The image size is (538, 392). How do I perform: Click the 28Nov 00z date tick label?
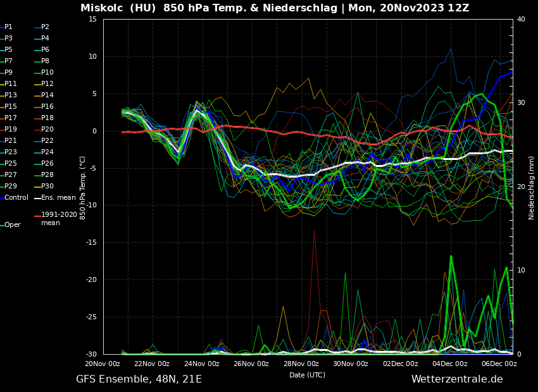coord(301,364)
